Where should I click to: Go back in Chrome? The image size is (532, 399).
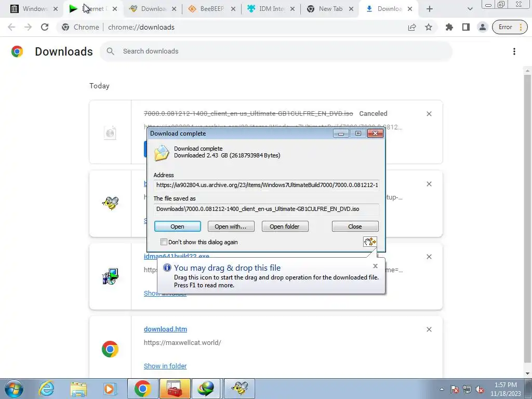click(11, 27)
